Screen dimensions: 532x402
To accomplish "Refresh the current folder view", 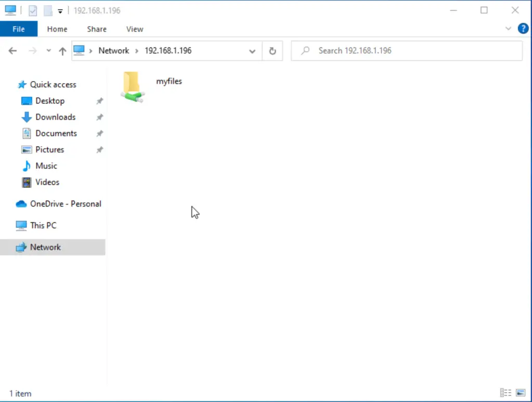I will pos(272,50).
